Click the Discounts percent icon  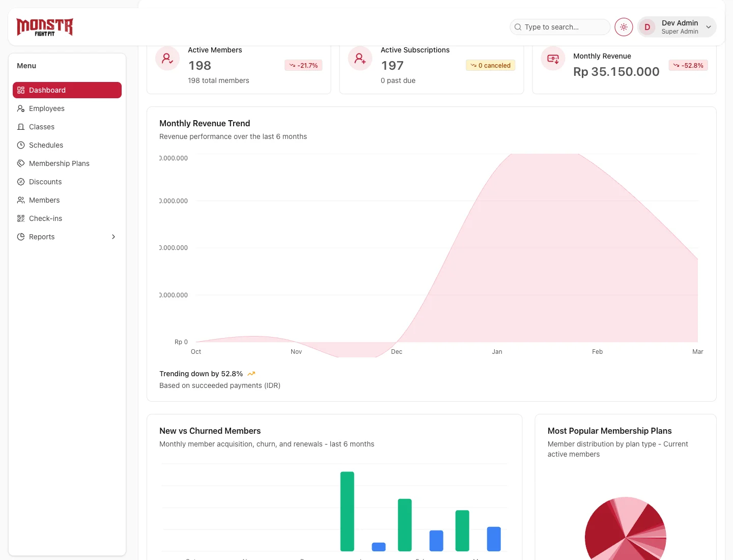click(x=21, y=182)
